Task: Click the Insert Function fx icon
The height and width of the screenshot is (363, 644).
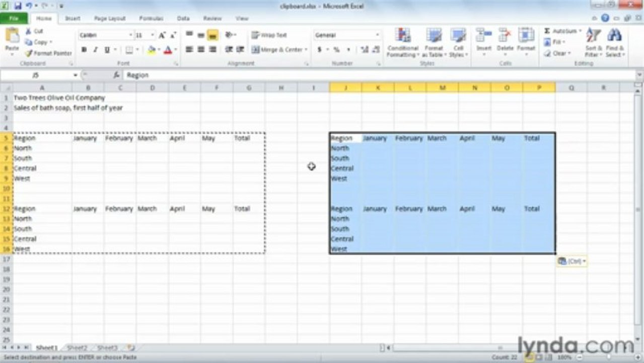Action: 116,75
